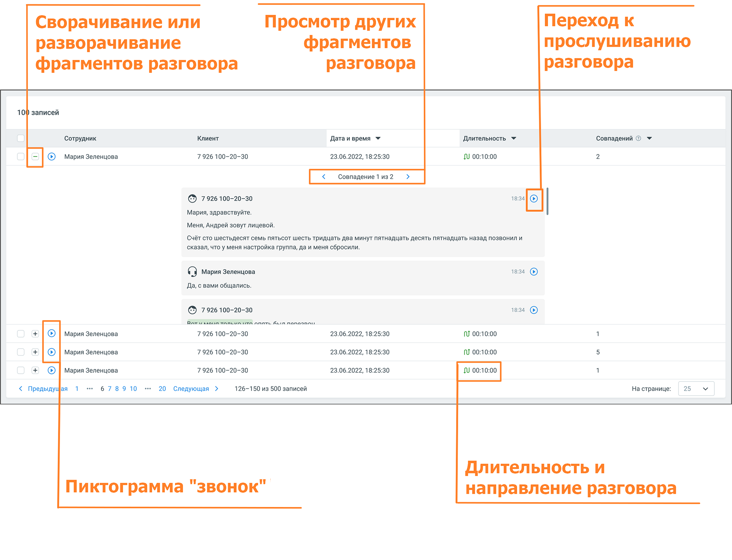The image size is (732, 560).
Task: Go to the next match with the right arrow
Action: 408,177
